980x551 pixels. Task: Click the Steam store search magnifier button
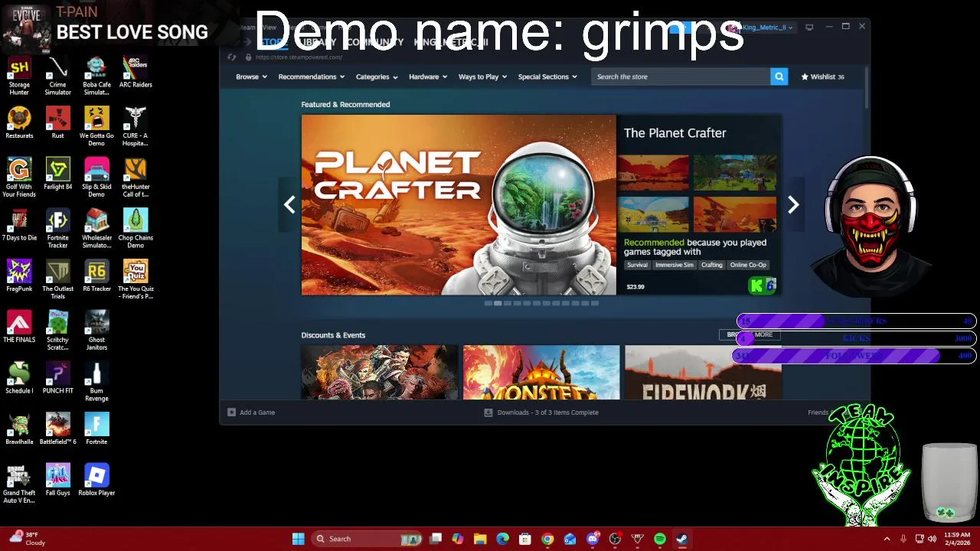click(779, 77)
